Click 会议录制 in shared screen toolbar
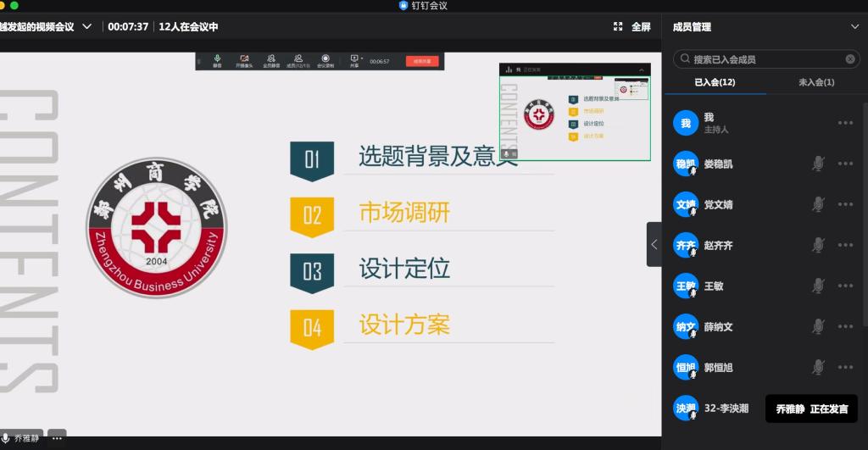 coord(325,61)
